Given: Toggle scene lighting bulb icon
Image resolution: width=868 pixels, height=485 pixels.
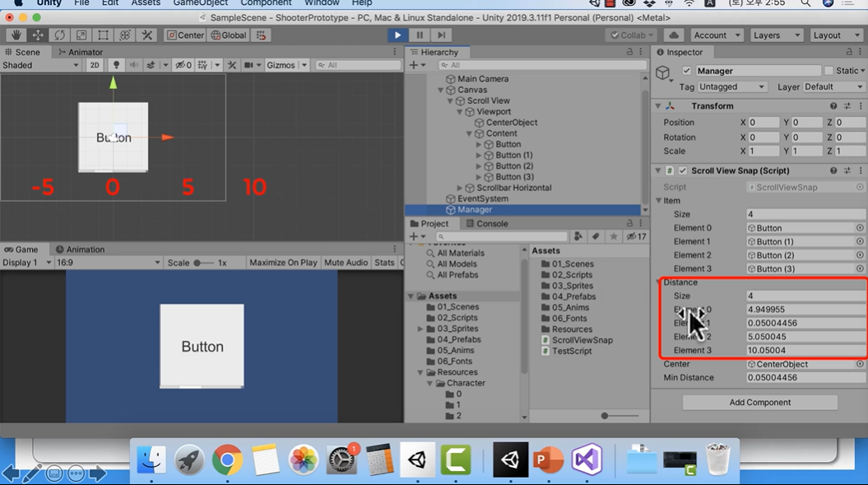Looking at the screenshot, I should [116, 65].
